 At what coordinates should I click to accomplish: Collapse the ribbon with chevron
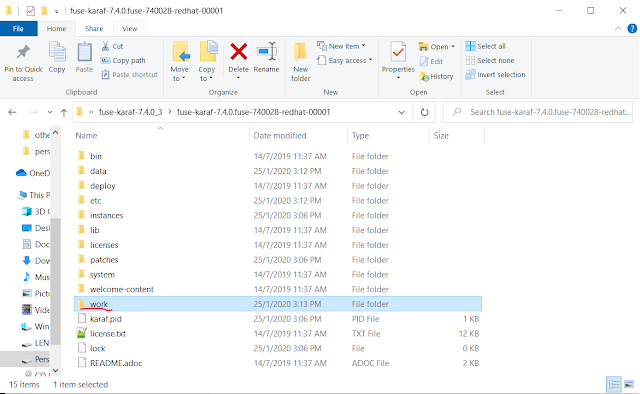(618, 29)
